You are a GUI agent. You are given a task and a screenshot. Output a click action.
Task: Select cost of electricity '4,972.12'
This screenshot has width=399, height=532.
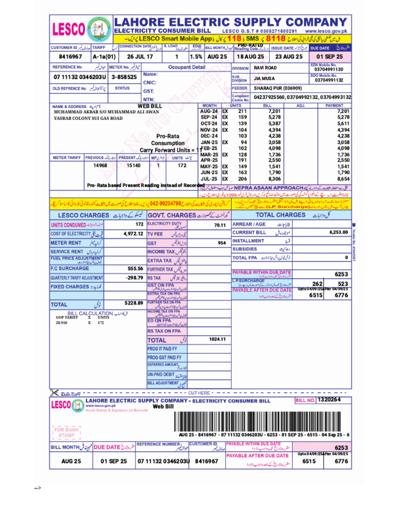tap(134, 234)
